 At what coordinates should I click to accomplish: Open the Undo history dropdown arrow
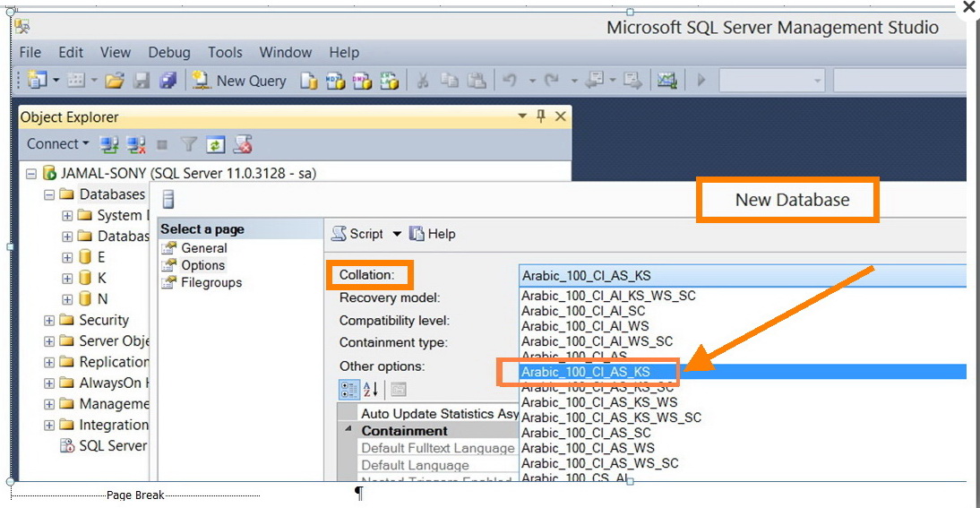532,81
